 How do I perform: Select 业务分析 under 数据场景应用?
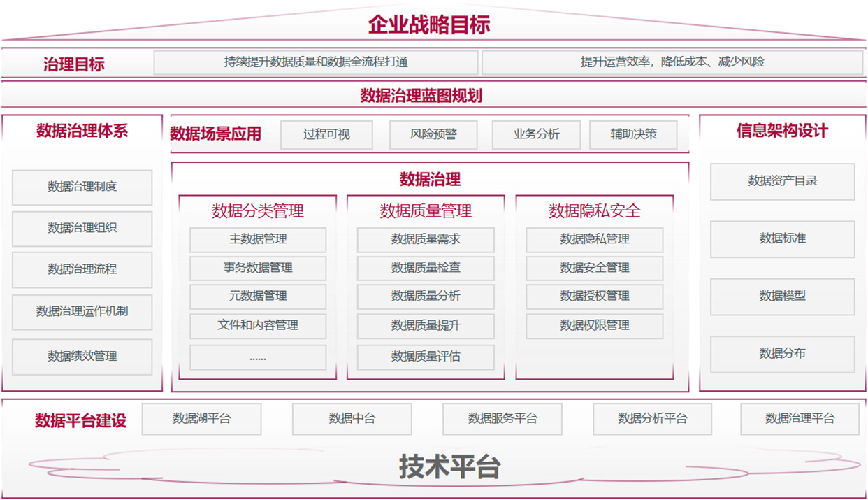[536, 134]
